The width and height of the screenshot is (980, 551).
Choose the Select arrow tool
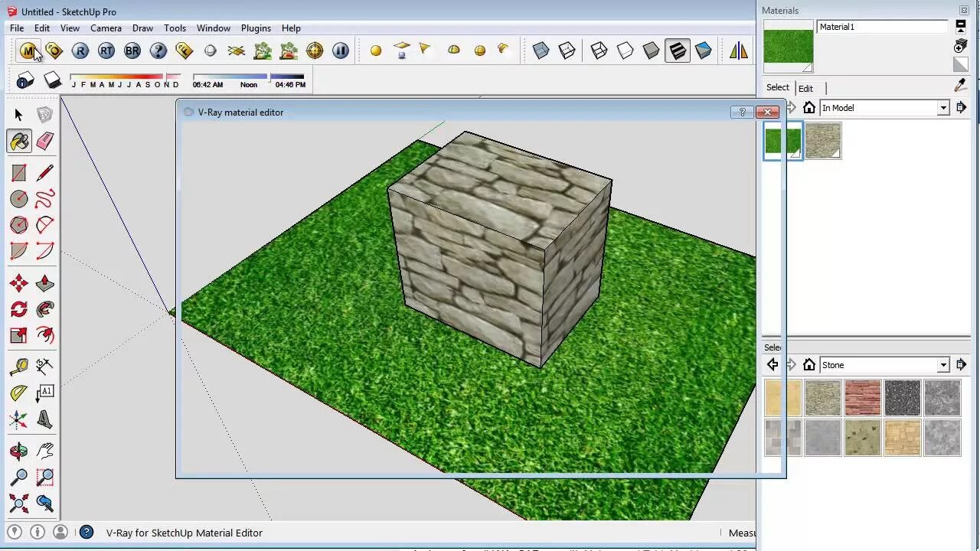(x=19, y=115)
